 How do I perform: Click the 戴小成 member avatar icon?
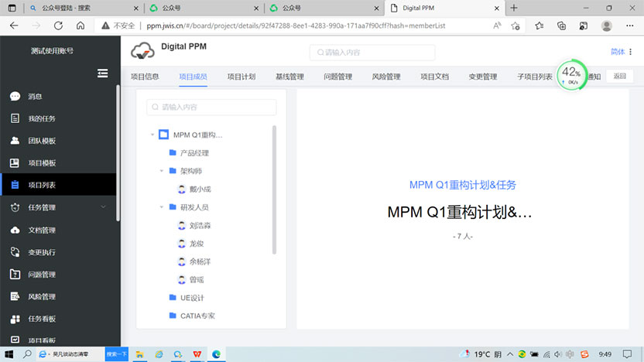[x=182, y=190]
